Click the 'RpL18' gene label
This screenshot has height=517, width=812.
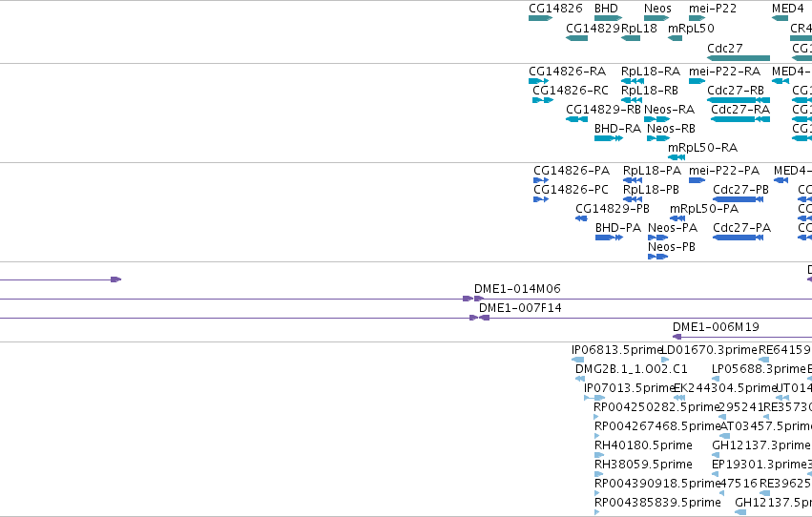click(639, 28)
